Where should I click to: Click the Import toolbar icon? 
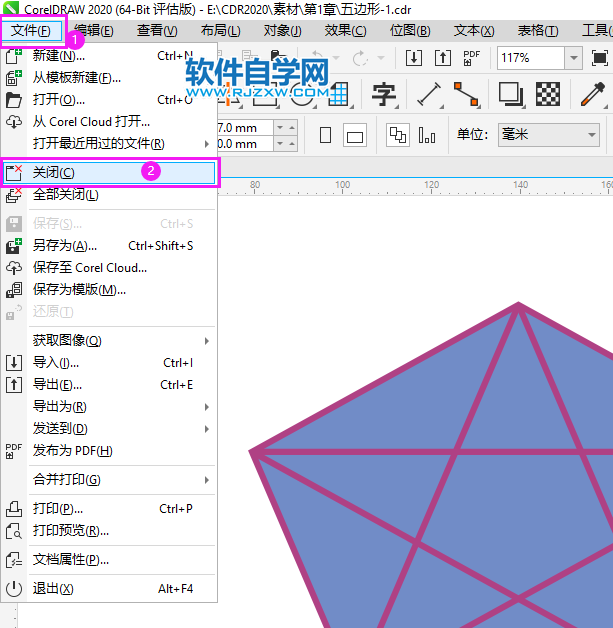tap(414, 58)
